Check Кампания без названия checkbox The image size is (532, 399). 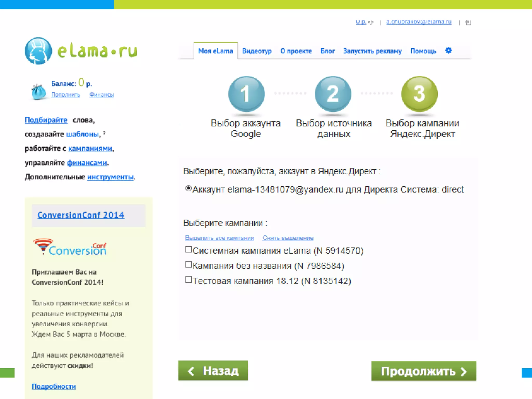188,265
